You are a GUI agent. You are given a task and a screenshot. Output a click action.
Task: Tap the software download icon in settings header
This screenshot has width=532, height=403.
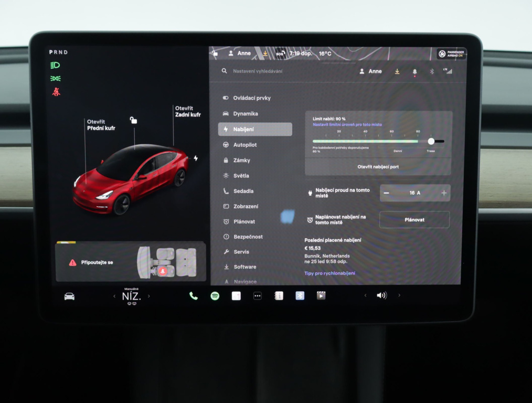(x=397, y=71)
